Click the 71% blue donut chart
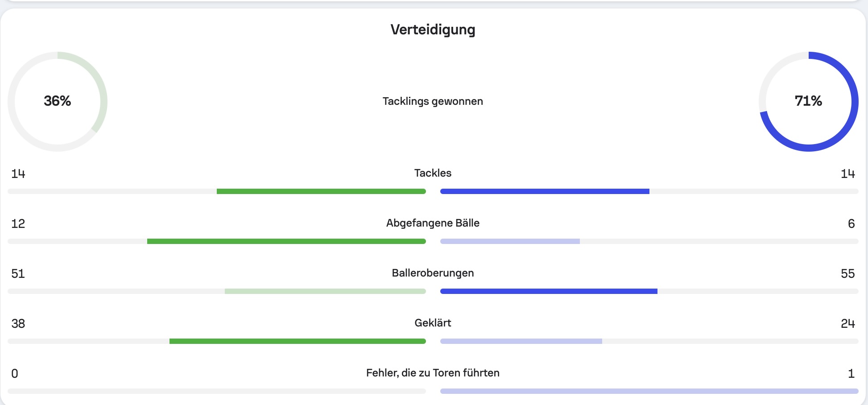The image size is (868, 405). [x=808, y=101]
